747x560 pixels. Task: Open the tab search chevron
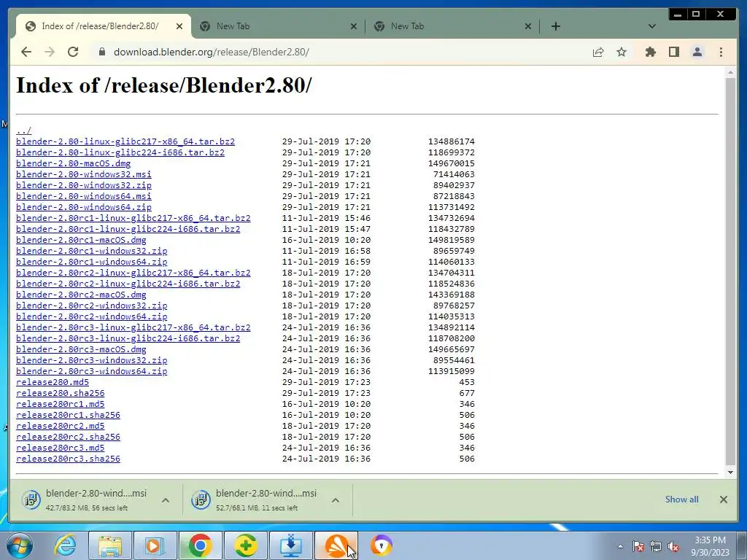click(x=652, y=26)
